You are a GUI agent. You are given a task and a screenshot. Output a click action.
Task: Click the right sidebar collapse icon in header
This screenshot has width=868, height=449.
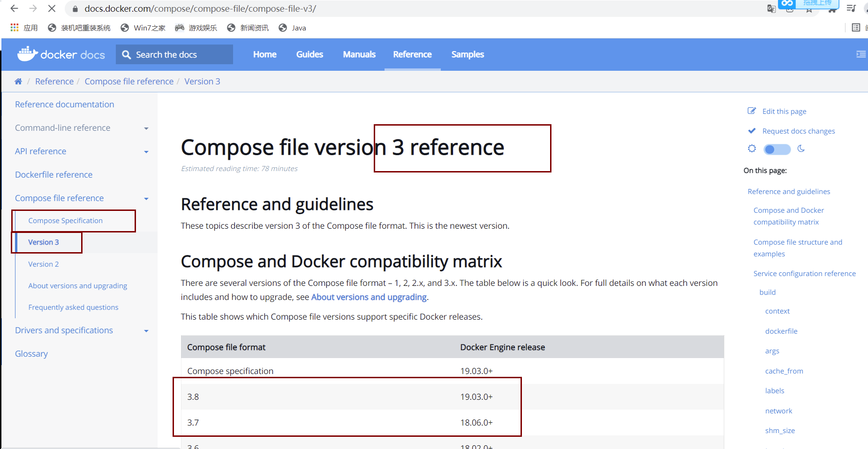pyautogui.click(x=861, y=54)
